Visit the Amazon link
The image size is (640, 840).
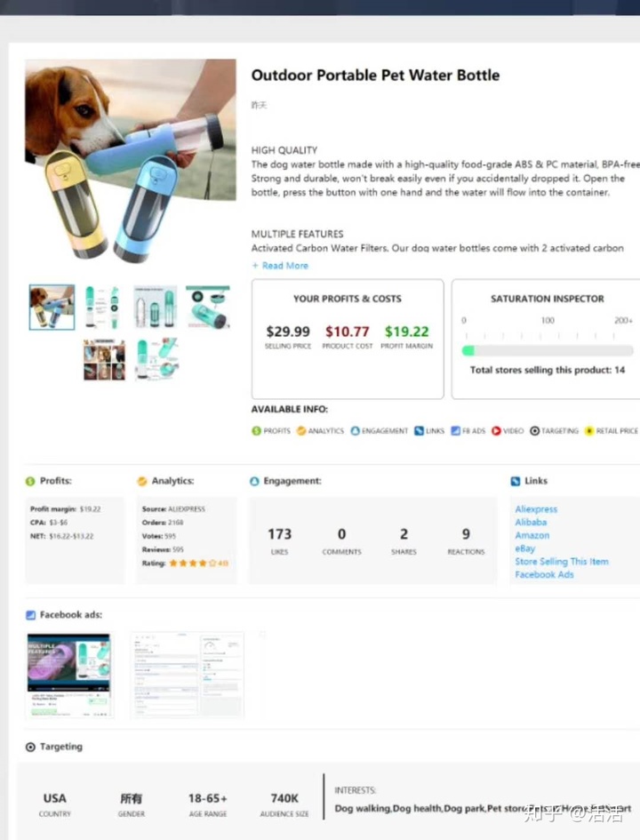pyautogui.click(x=532, y=535)
